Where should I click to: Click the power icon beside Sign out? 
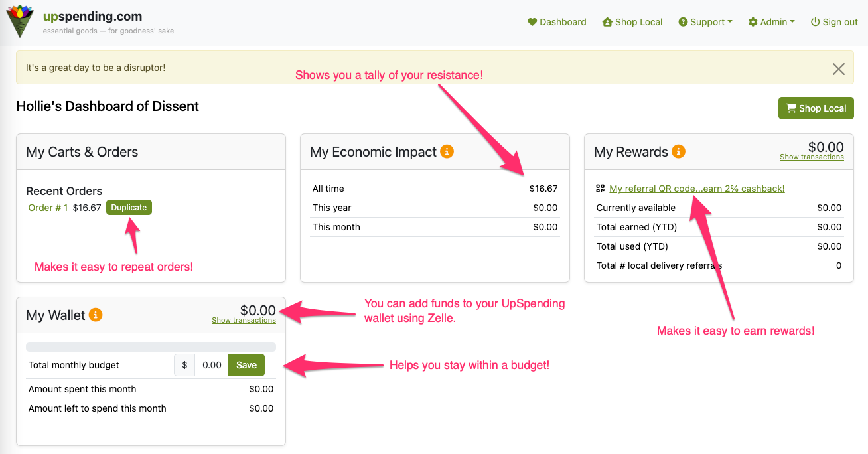[815, 22]
